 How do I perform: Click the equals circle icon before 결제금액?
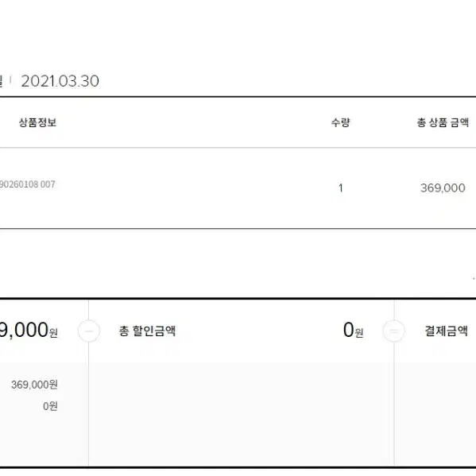(393, 331)
